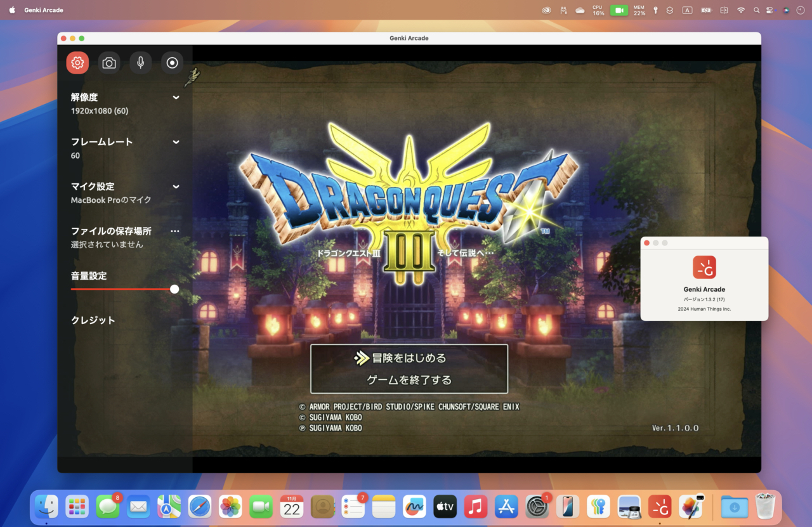Image resolution: width=812 pixels, height=527 pixels.
Task: Click the Creative Cloud menu bar icon
Action: click(546, 10)
